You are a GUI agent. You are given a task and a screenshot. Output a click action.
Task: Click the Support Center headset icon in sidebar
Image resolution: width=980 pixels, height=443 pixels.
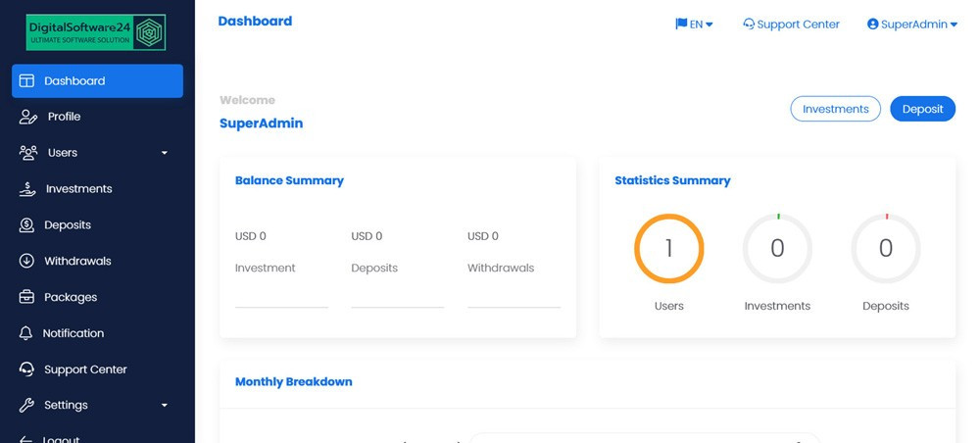26,370
